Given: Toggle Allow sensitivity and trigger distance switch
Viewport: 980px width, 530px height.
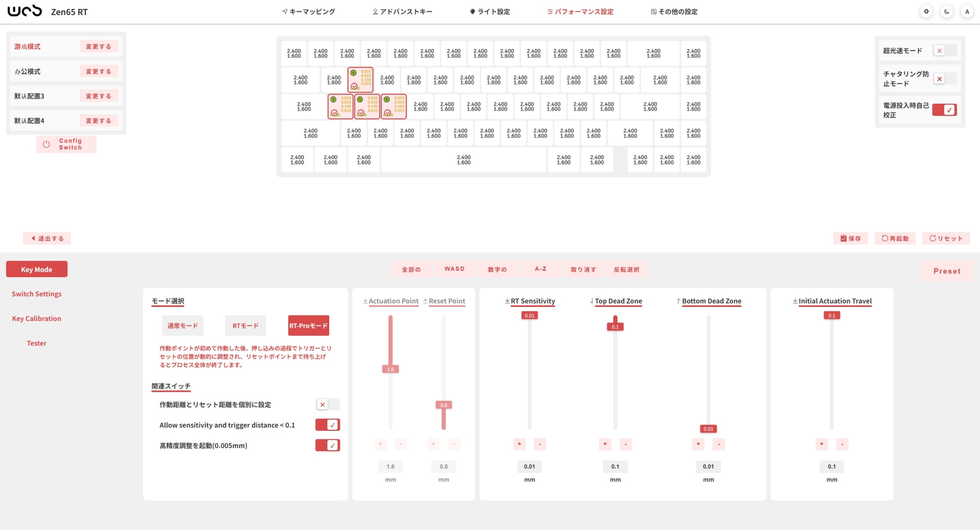Looking at the screenshot, I should (328, 425).
